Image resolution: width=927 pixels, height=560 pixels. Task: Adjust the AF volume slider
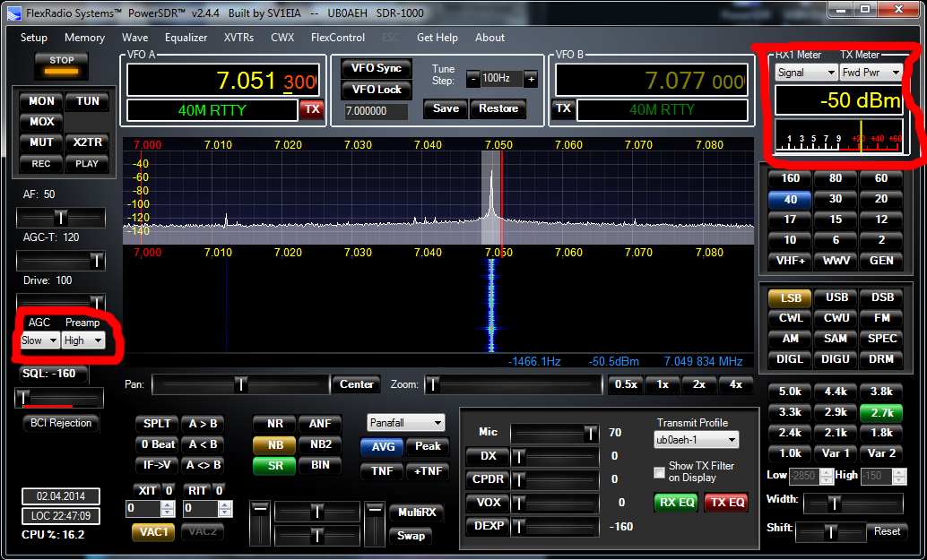[x=61, y=218]
